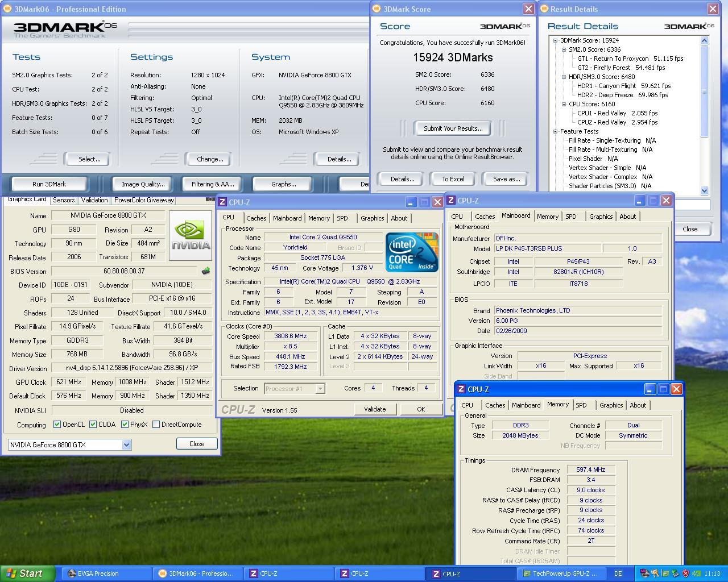Click the Close button in GPU-Z
728x582 pixels.
coord(197,444)
